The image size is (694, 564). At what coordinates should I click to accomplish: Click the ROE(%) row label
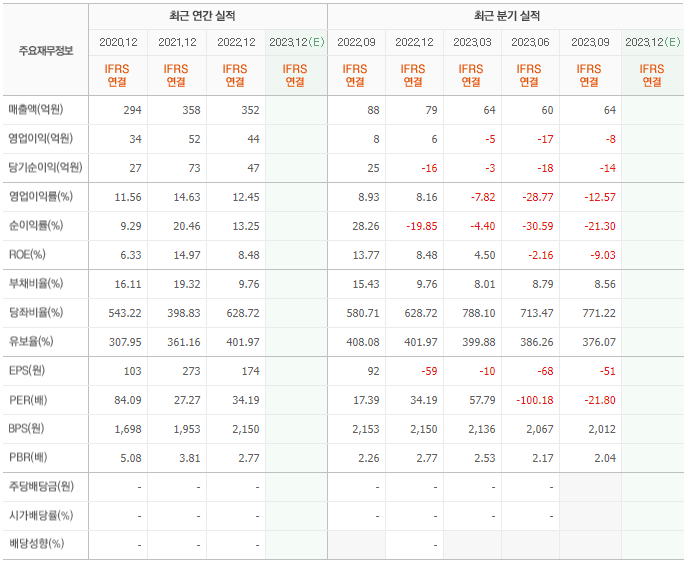coord(27,255)
